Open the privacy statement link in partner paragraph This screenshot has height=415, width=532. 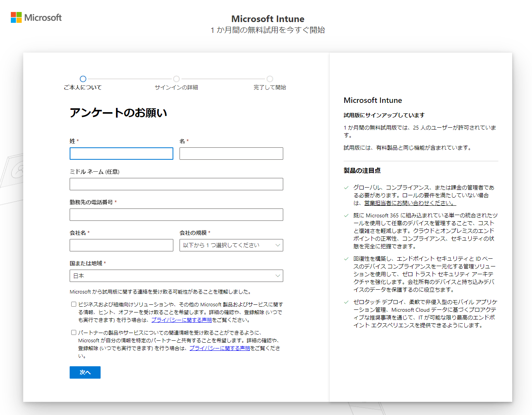pyautogui.click(x=219, y=348)
